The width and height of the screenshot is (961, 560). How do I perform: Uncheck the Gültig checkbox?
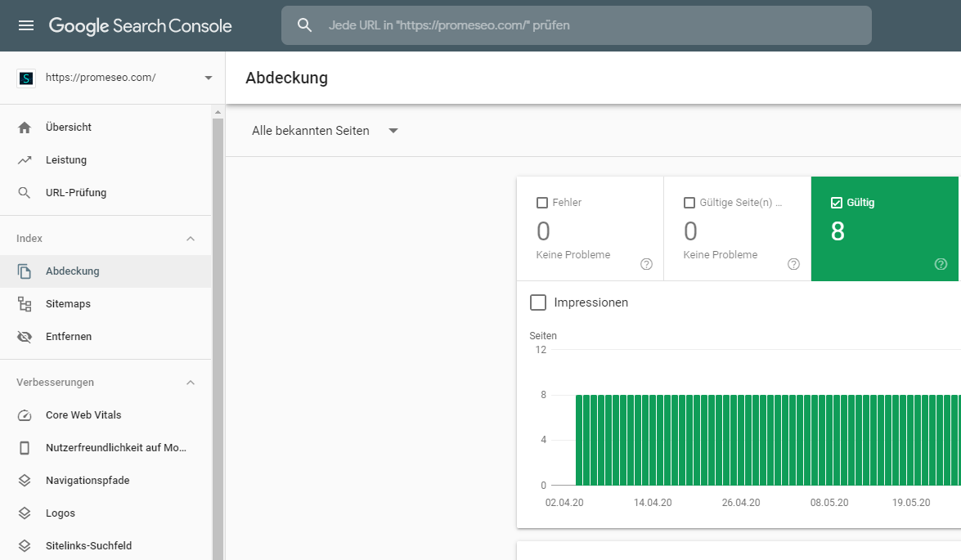(x=836, y=203)
